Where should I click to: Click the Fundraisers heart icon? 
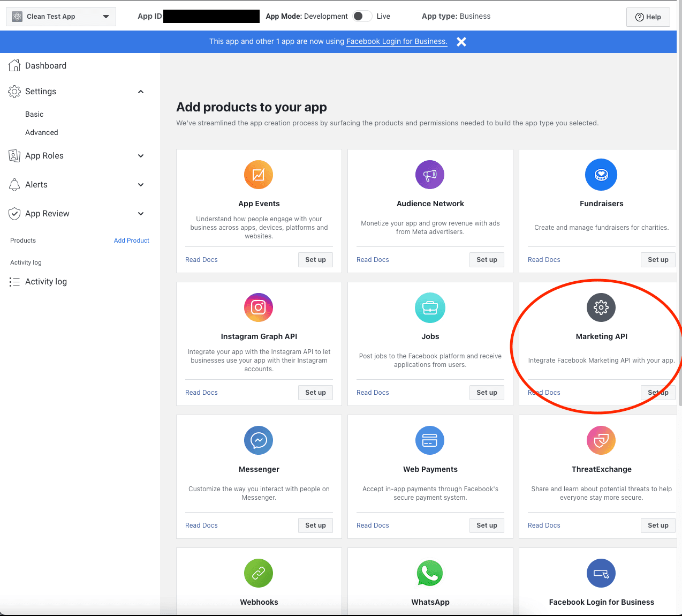click(x=601, y=175)
